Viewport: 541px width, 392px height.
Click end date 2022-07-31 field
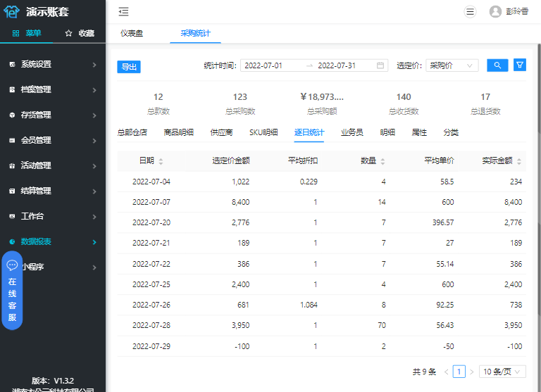point(337,65)
